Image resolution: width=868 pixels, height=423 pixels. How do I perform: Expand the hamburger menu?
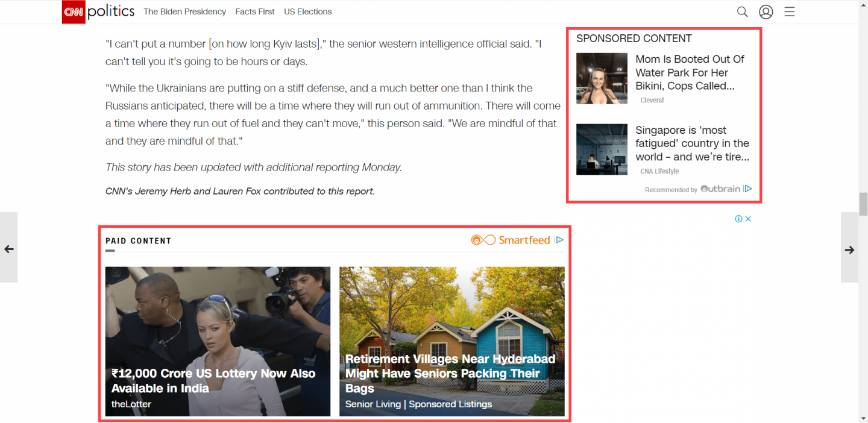790,12
